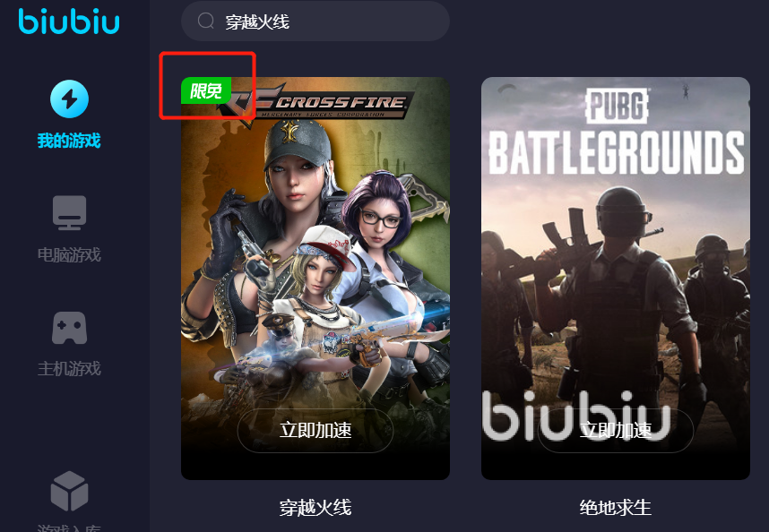
Task: Click the cube game library icon
Action: point(70,491)
